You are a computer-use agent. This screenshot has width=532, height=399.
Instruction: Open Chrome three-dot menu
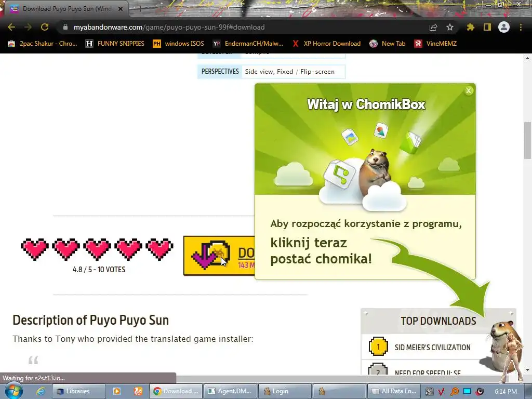521,27
